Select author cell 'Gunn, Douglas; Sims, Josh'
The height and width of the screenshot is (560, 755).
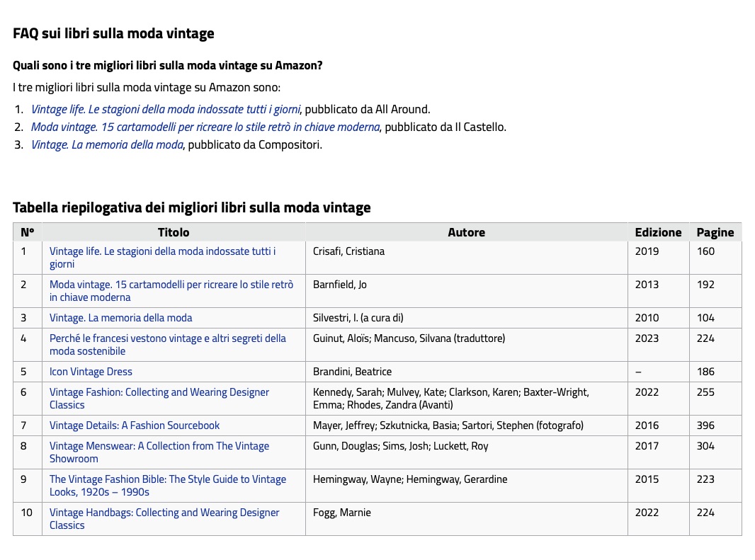click(x=467, y=452)
